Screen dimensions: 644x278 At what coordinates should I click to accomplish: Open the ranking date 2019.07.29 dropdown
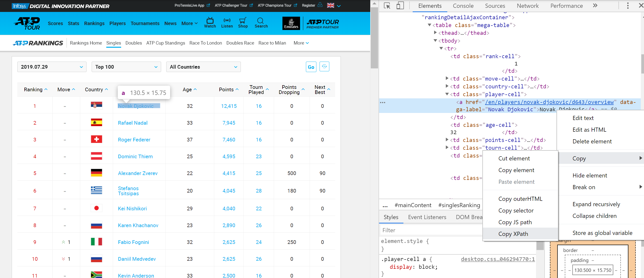pos(52,67)
